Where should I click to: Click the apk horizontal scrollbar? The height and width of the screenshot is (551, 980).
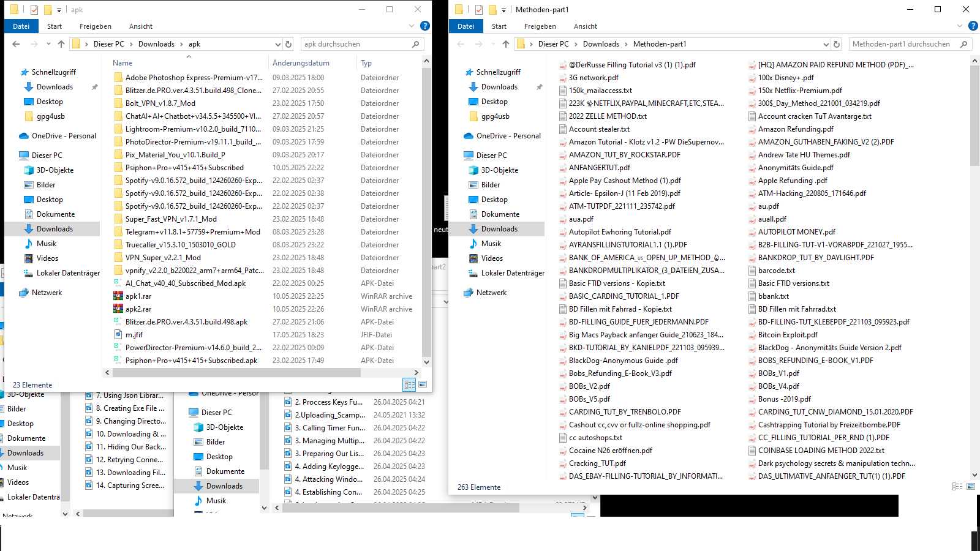click(x=236, y=372)
